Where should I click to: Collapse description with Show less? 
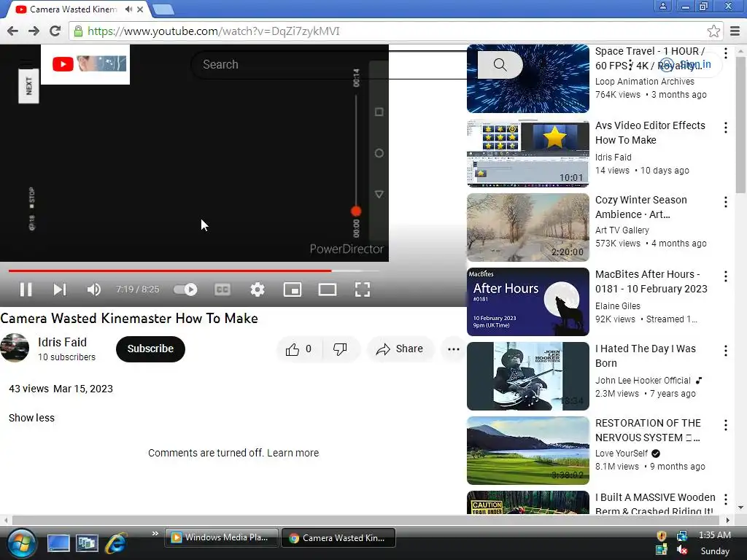(x=31, y=418)
